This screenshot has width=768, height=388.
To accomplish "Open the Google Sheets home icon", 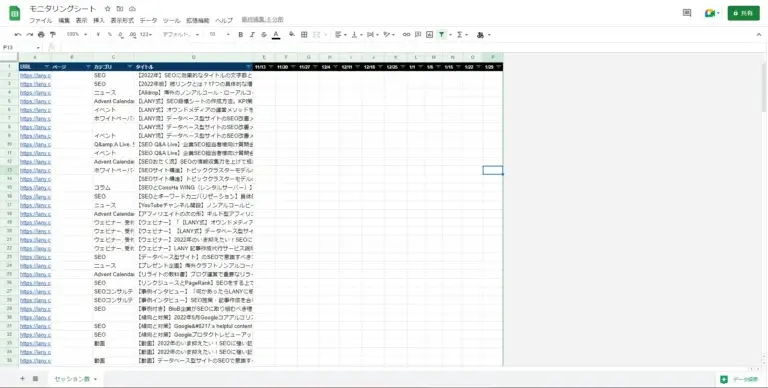I will pos(15,14).
